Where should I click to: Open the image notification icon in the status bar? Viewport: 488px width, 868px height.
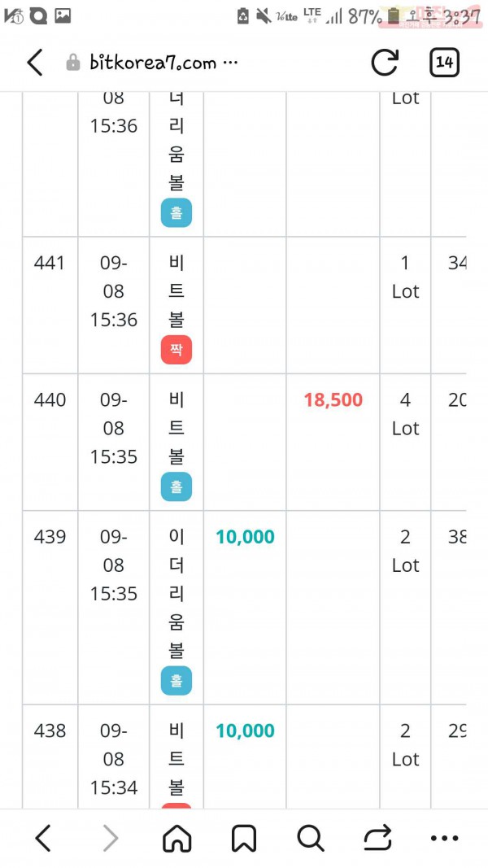pos(63,16)
